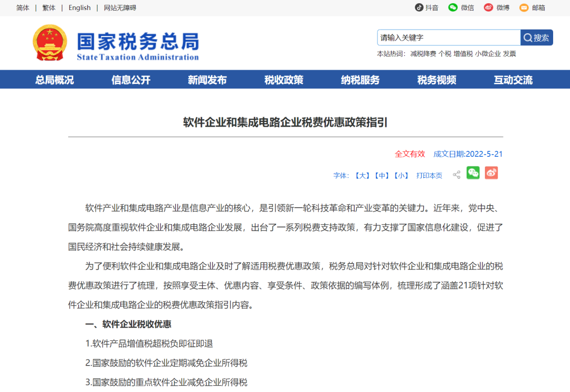Open the 纳税服务 menu
The height and width of the screenshot is (392, 570).
[x=360, y=80]
